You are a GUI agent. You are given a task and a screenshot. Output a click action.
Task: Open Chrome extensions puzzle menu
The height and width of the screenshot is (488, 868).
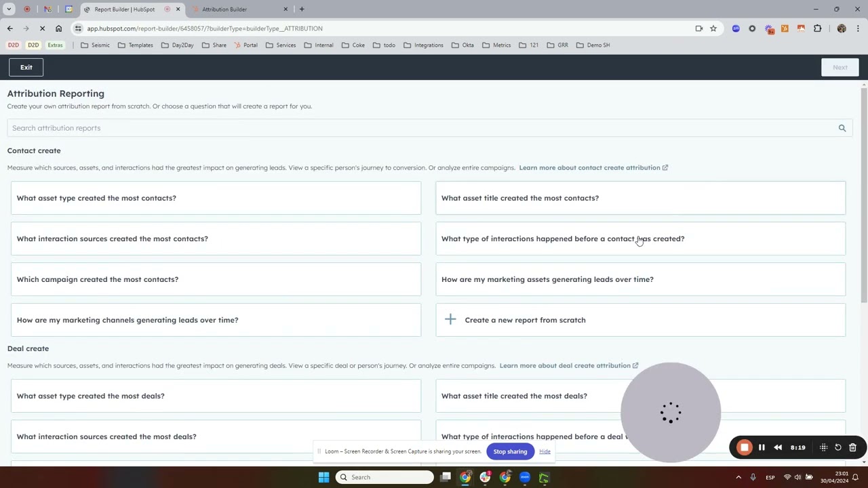pos(817,28)
